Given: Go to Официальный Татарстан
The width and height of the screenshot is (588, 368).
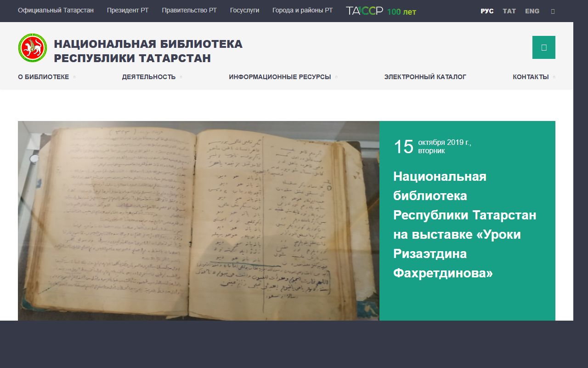Looking at the screenshot, I should coord(56,11).
